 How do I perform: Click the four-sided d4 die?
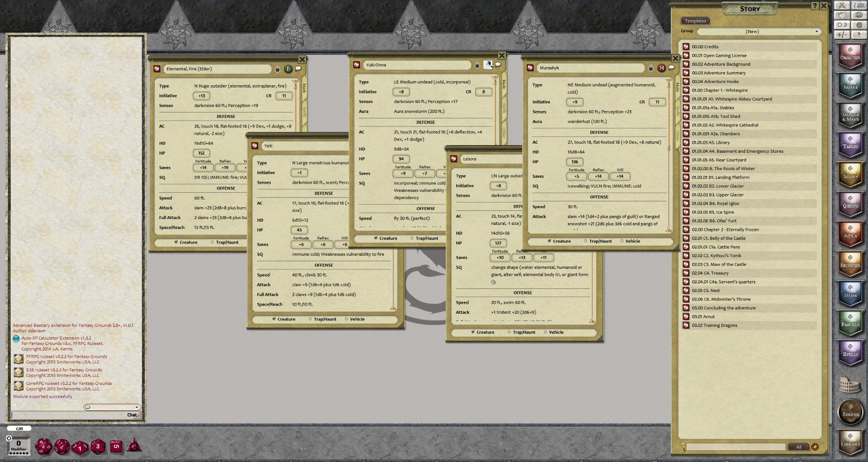(x=134, y=446)
